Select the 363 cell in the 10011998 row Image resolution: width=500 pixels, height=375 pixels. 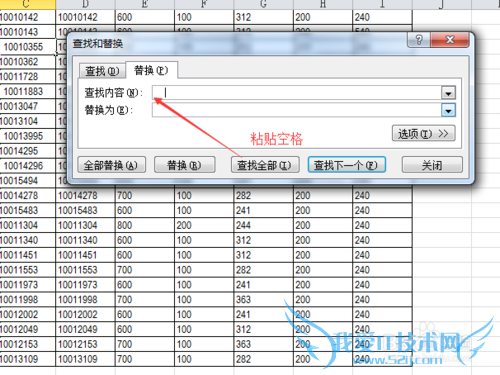(x=264, y=300)
